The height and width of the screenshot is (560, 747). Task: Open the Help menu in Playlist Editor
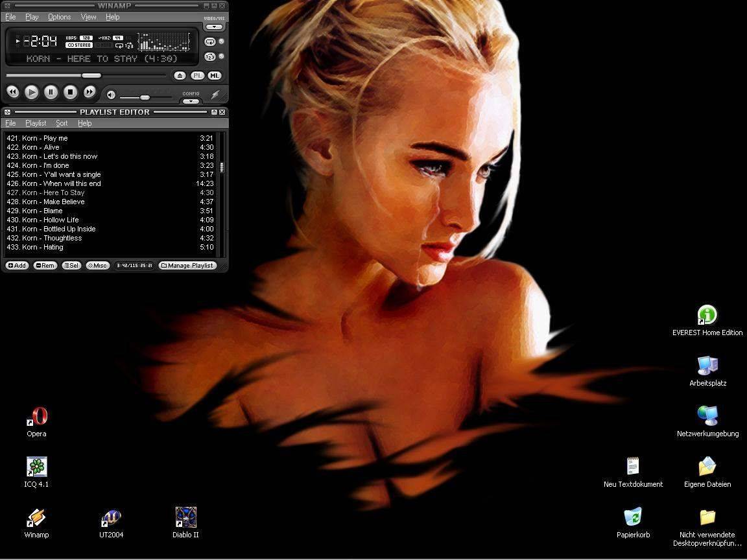coord(85,123)
